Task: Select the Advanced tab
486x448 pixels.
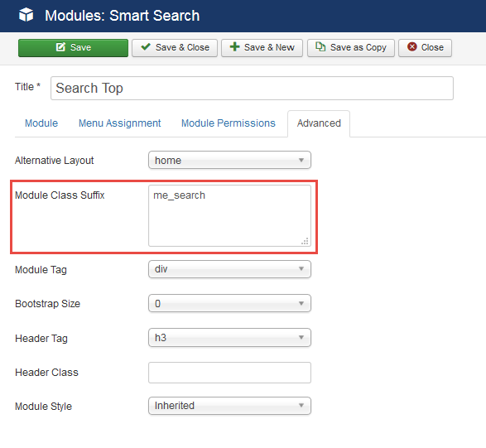Action: click(319, 123)
